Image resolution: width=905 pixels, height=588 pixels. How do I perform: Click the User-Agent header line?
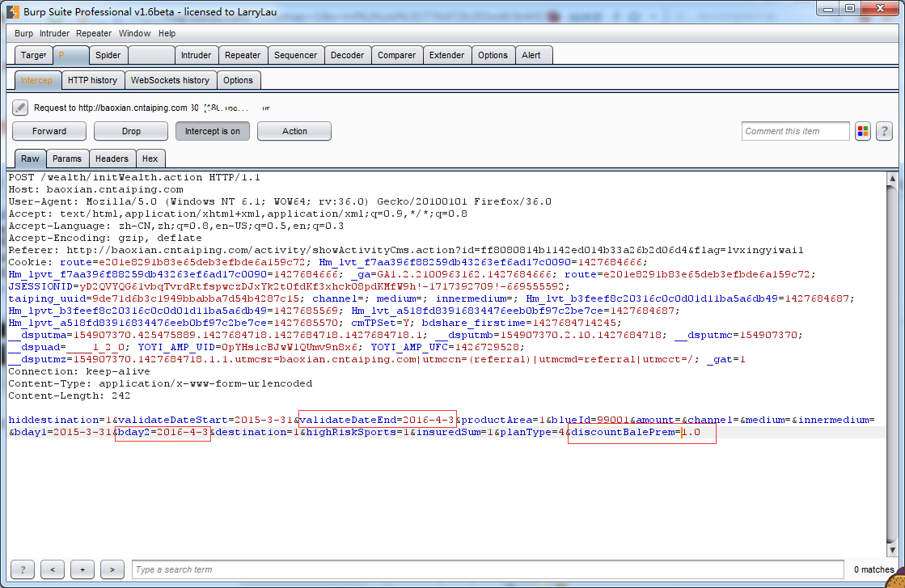click(x=280, y=201)
